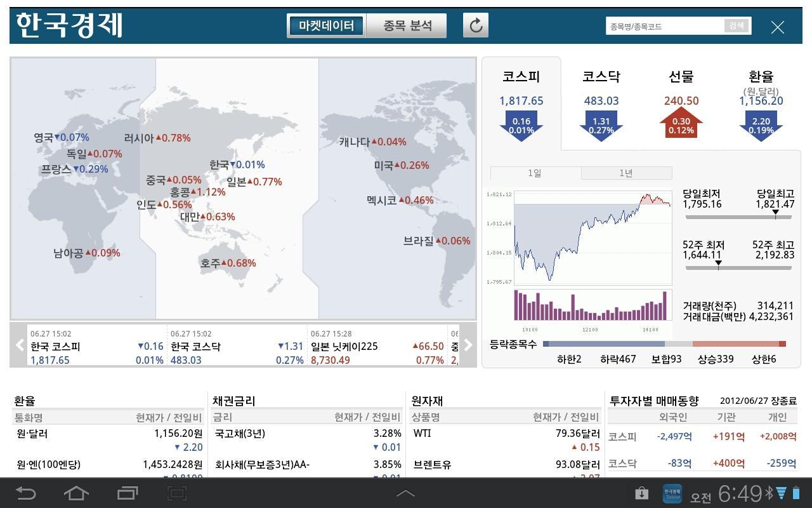
Task: Tap the 한국경제 newspaper logo
Action: click(x=67, y=25)
